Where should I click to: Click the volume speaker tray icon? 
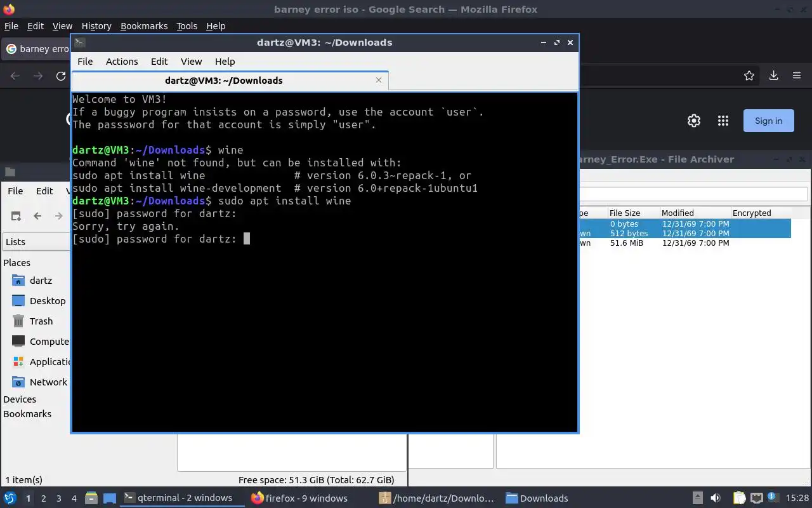(716, 498)
